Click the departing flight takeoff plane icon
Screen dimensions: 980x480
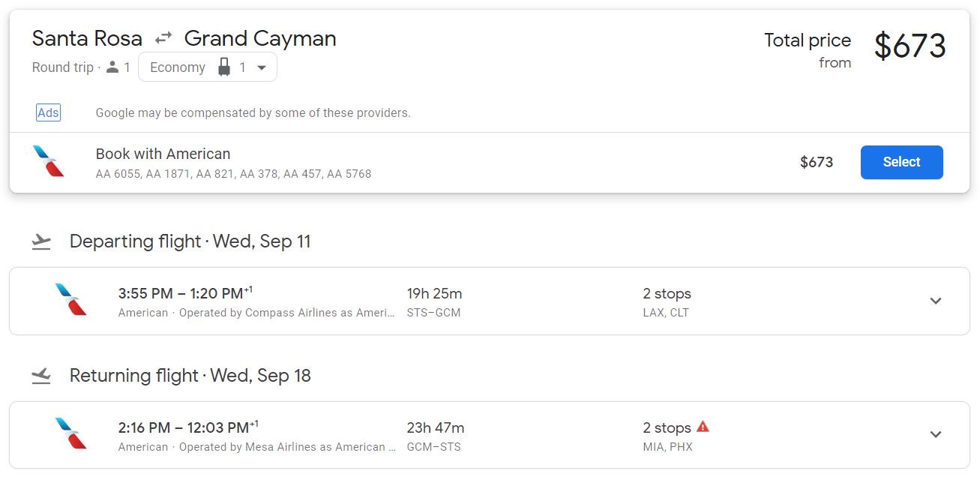(41, 241)
